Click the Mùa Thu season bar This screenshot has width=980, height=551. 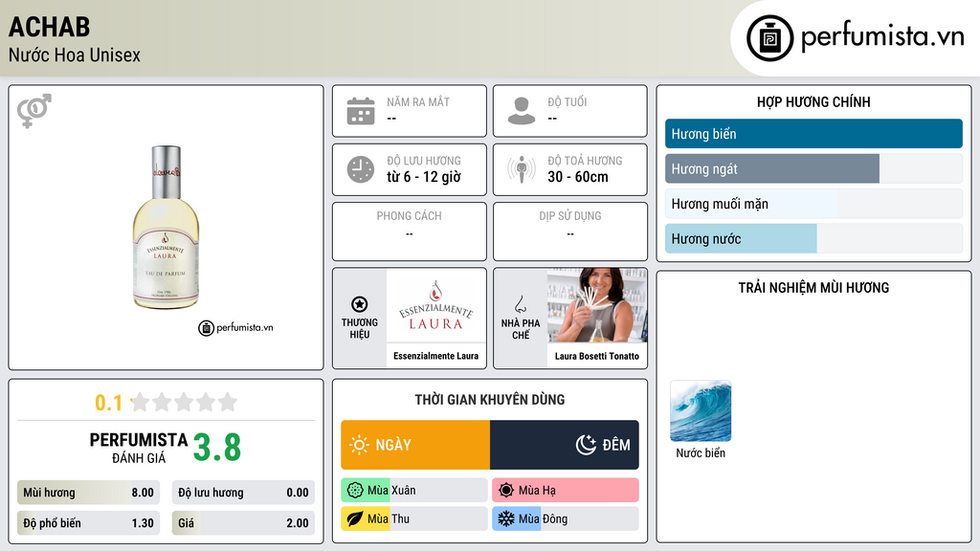414,519
